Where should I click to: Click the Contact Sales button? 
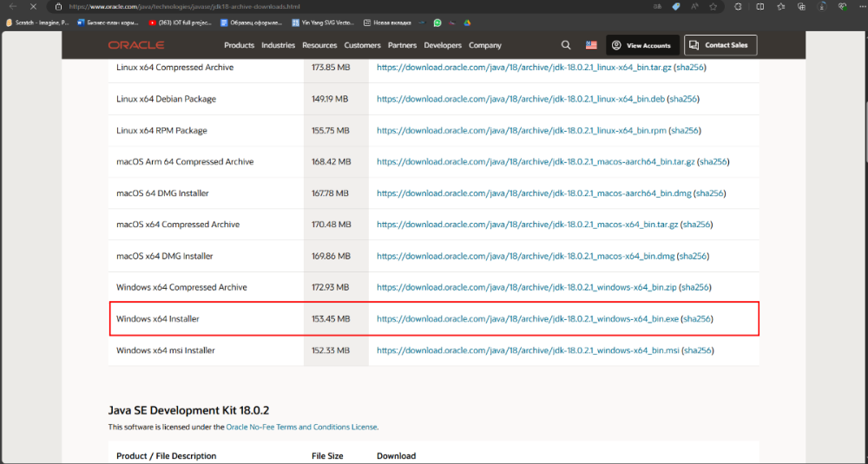point(720,45)
